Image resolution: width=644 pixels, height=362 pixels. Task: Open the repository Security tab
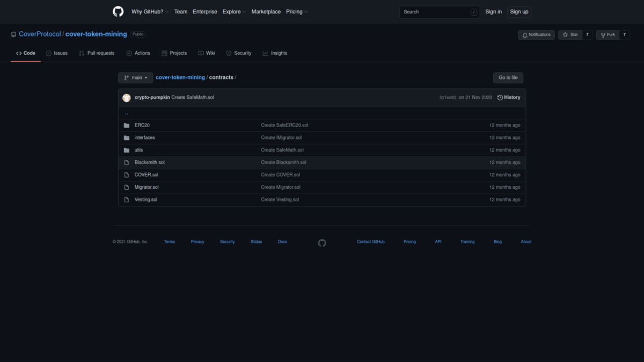click(239, 53)
